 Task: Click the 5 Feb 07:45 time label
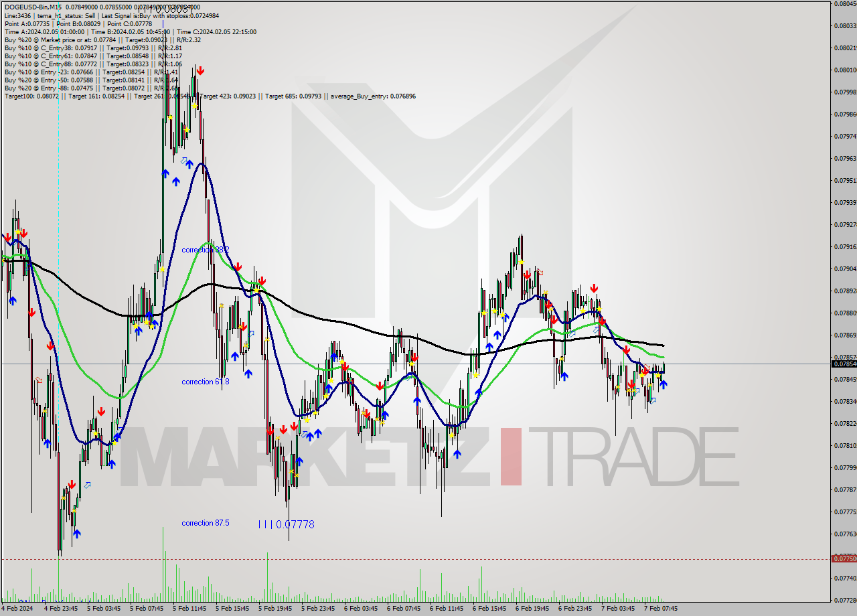point(147,609)
